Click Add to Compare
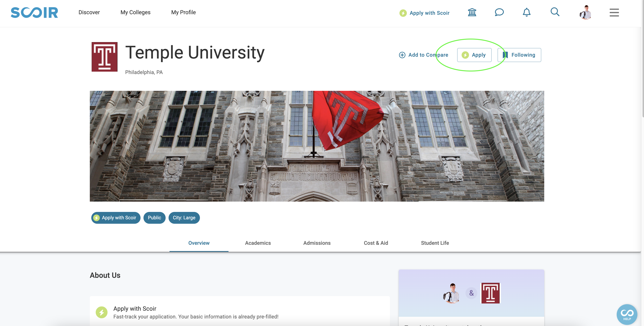Image resolution: width=644 pixels, height=326 pixels. click(x=423, y=55)
